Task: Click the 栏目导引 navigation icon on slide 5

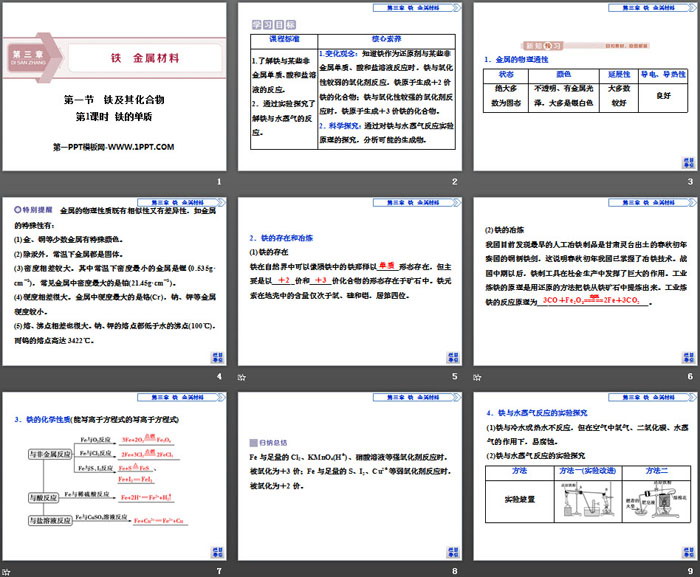Action: tap(453, 357)
